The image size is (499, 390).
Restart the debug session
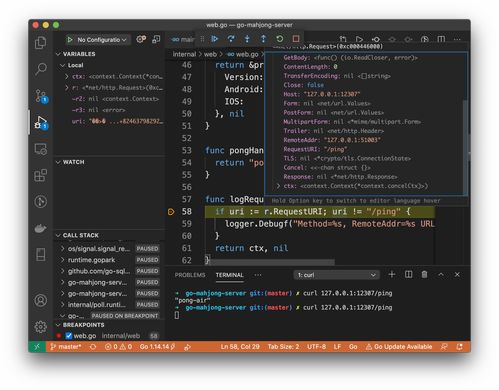(x=280, y=39)
